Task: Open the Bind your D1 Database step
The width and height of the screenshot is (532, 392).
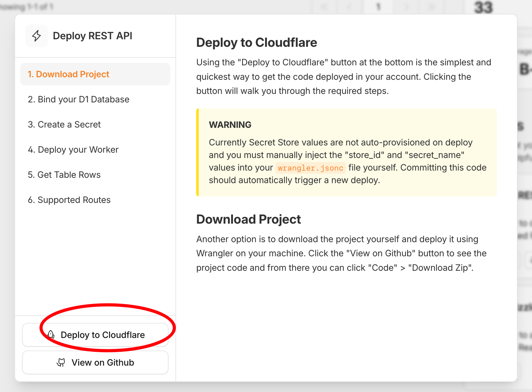Action: [x=79, y=99]
